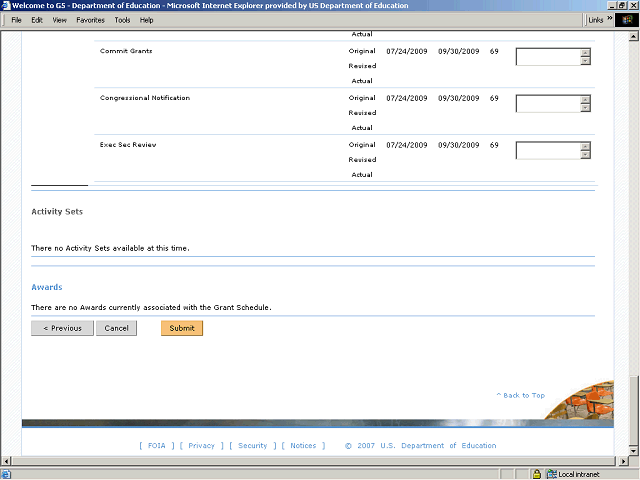
Task: Click the horizontal scrollbar left arrow
Action: (6, 461)
